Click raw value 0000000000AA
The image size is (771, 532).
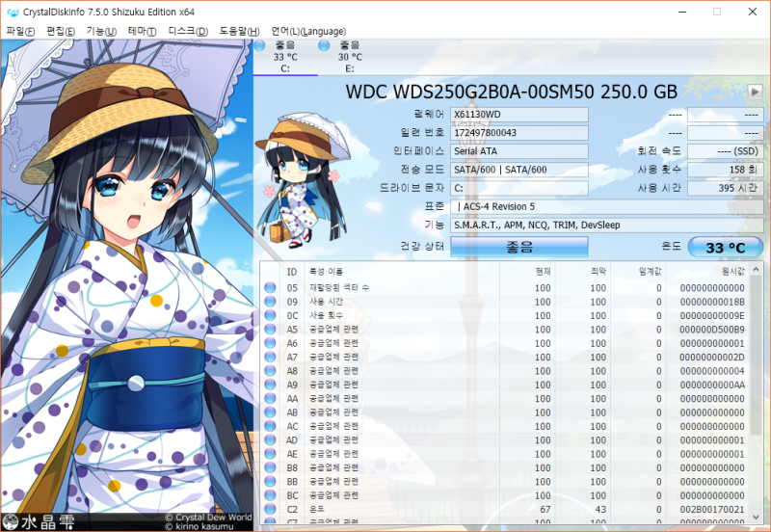coord(712,385)
